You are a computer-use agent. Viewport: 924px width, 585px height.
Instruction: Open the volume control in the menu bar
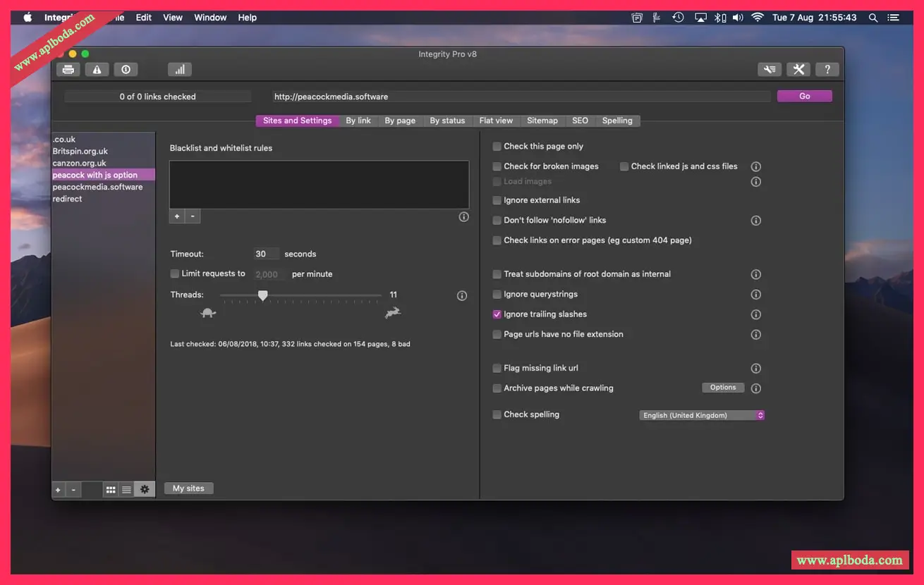738,18
